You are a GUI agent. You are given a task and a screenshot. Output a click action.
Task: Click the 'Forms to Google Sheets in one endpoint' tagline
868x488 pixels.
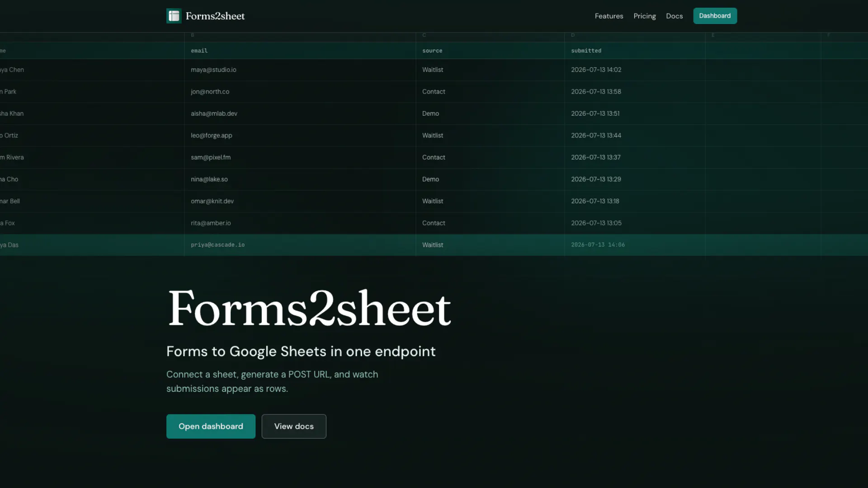point(301,352)
